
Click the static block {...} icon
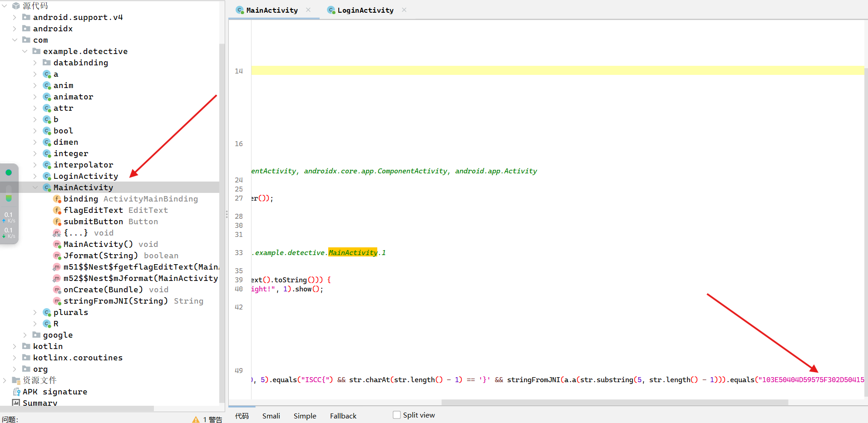pyautogui.click(x=57, y=233)
